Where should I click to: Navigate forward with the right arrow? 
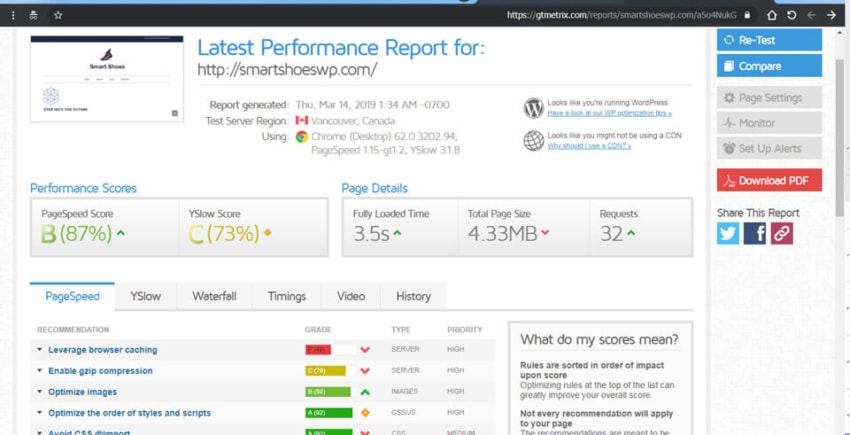pyautogui.click(x=832, y=15)
